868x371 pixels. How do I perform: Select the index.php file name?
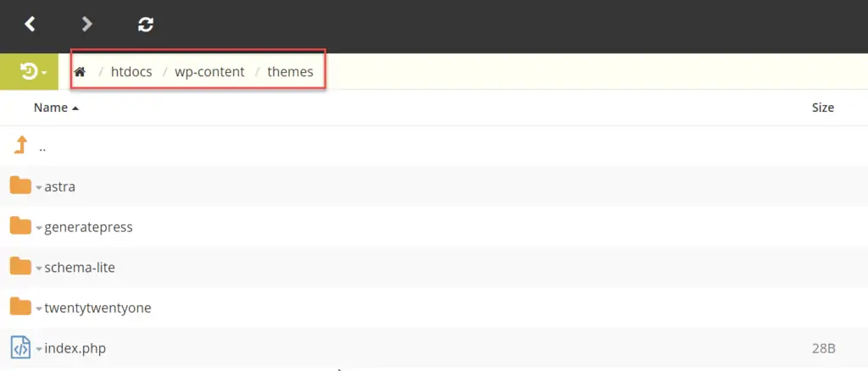point(75,348)
